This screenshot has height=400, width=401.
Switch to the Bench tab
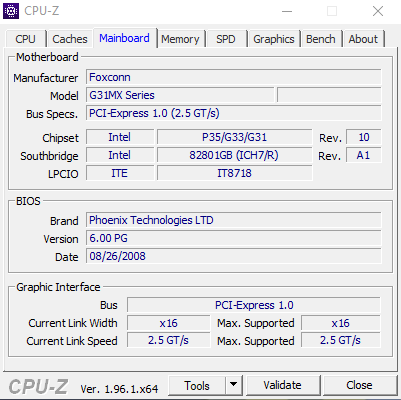[321, 39]
